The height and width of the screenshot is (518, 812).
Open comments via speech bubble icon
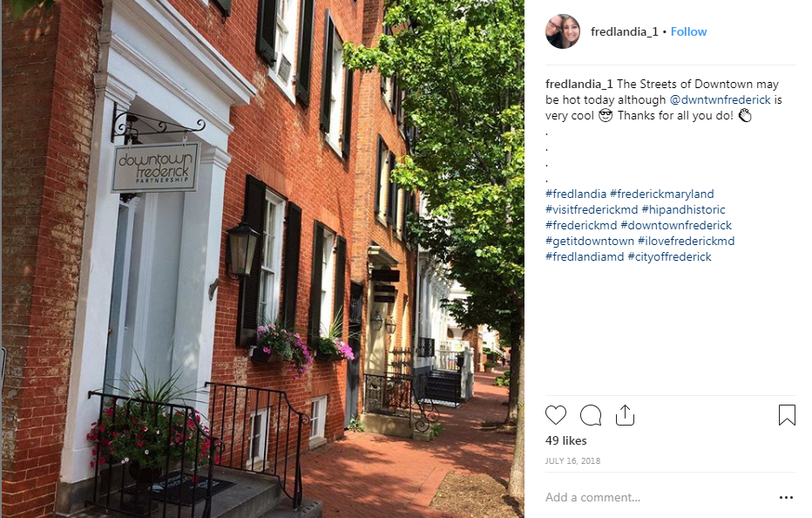tap(591, 415)
